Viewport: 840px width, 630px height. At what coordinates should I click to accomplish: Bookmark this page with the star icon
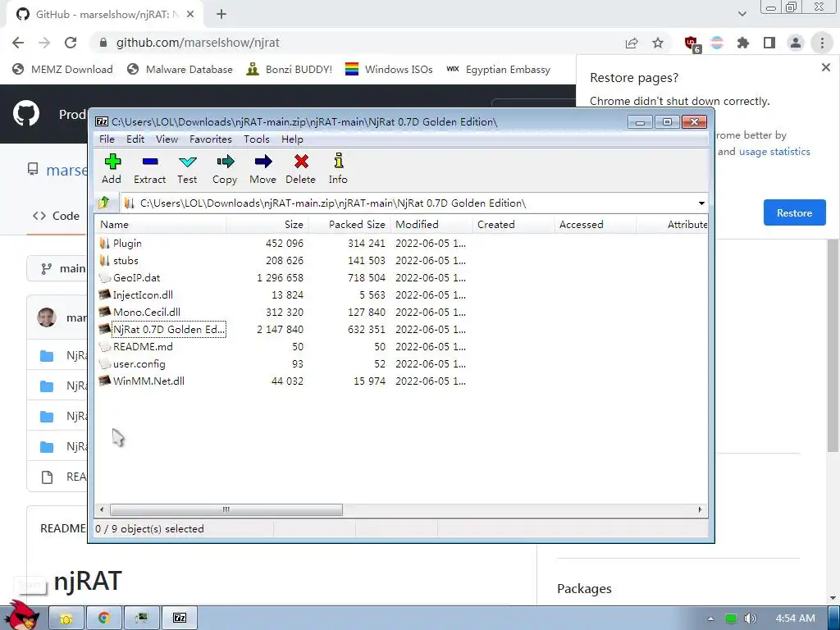click(x=658, y=43)
